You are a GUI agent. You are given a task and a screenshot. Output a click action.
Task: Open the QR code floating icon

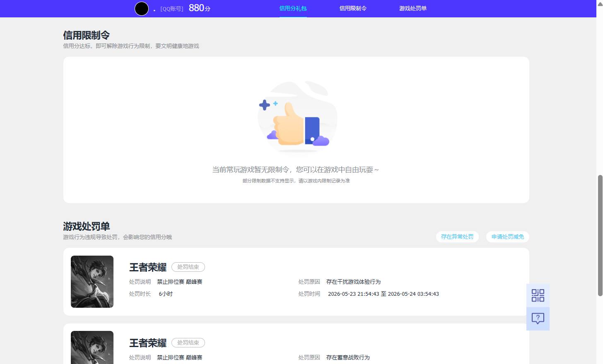[x=538, y=295]
